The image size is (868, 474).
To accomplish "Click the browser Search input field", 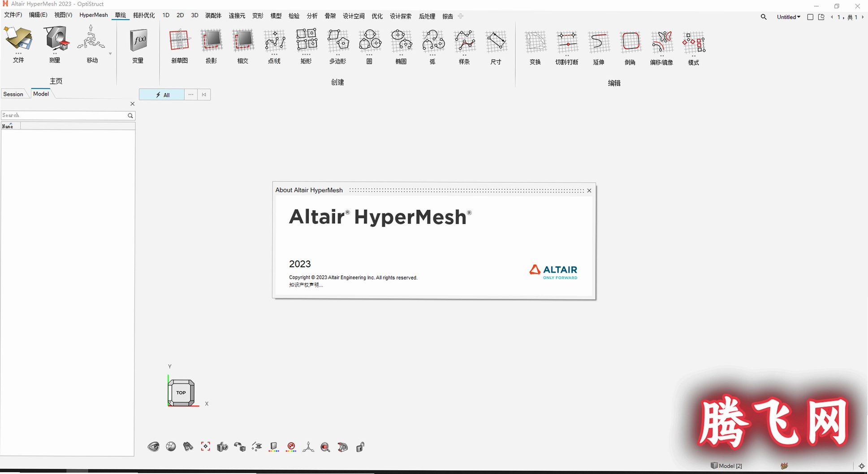I will click(x=64, y=115).
